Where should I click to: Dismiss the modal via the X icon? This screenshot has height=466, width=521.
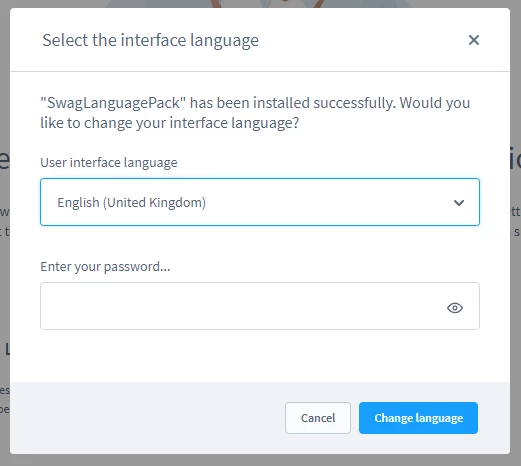pos(474,40)
